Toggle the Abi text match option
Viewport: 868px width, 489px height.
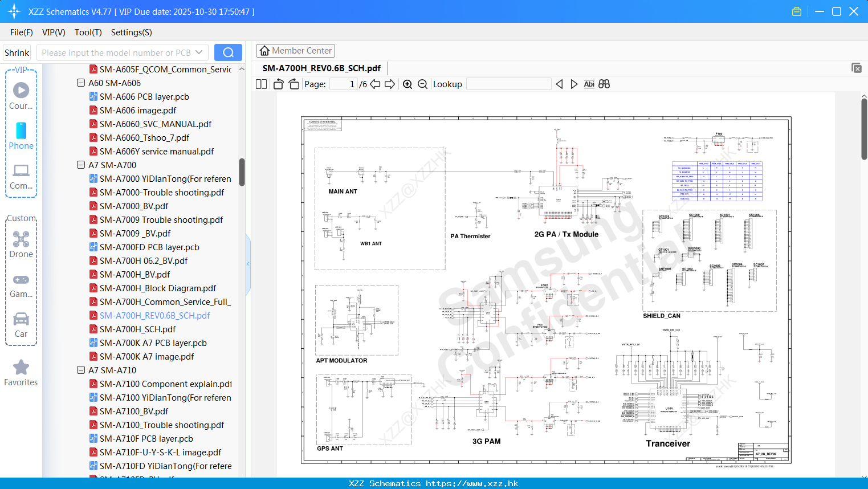[x=589, y=84]
